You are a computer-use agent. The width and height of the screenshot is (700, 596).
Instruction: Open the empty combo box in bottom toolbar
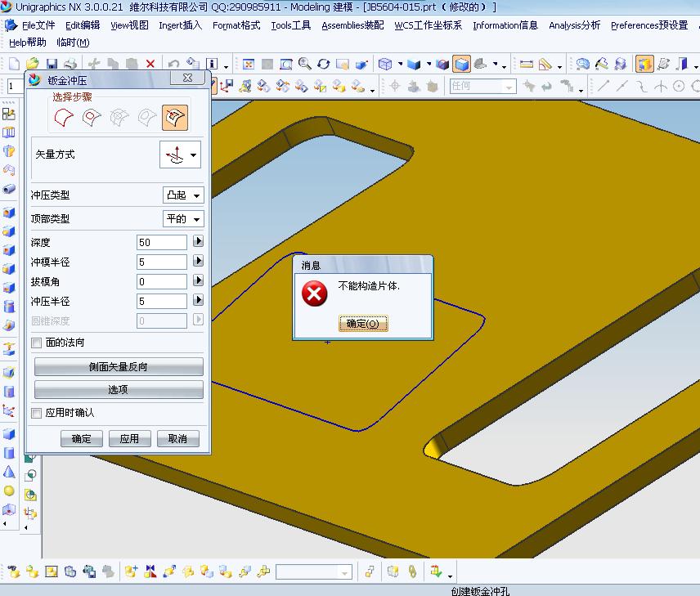pyautogui.click(x=314, y=572)
